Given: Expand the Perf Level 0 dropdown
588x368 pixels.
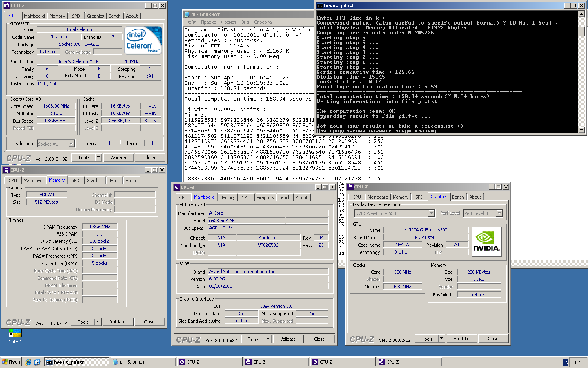Looking at the screenshot, I should coord(499,213).
